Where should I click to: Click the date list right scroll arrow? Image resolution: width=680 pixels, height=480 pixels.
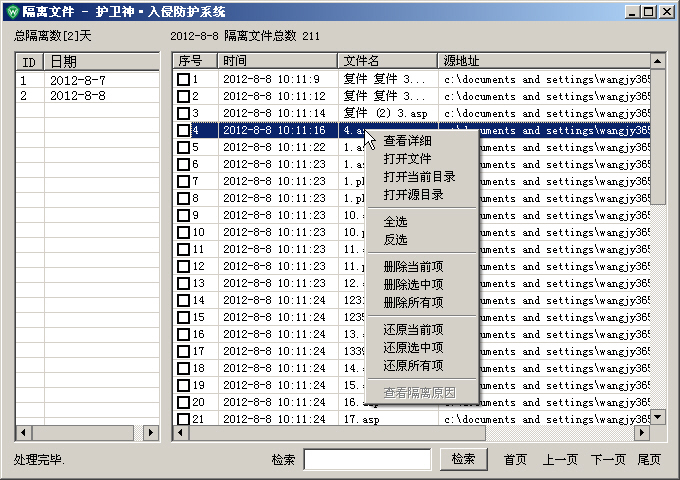152,433
